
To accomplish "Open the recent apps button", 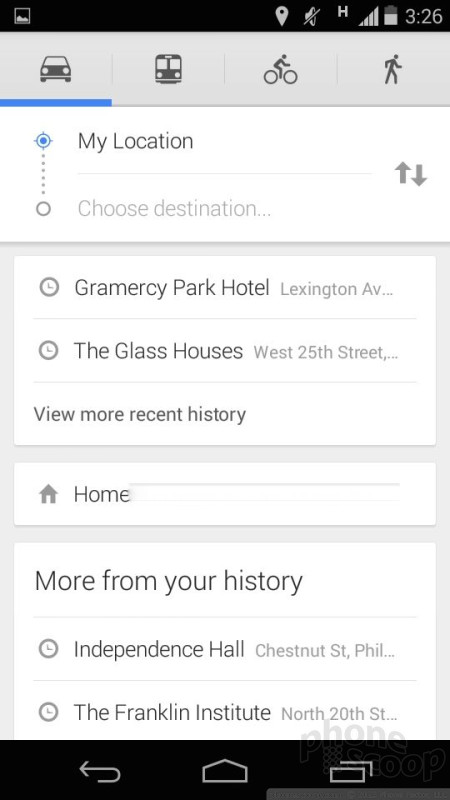I will [351, 771].
